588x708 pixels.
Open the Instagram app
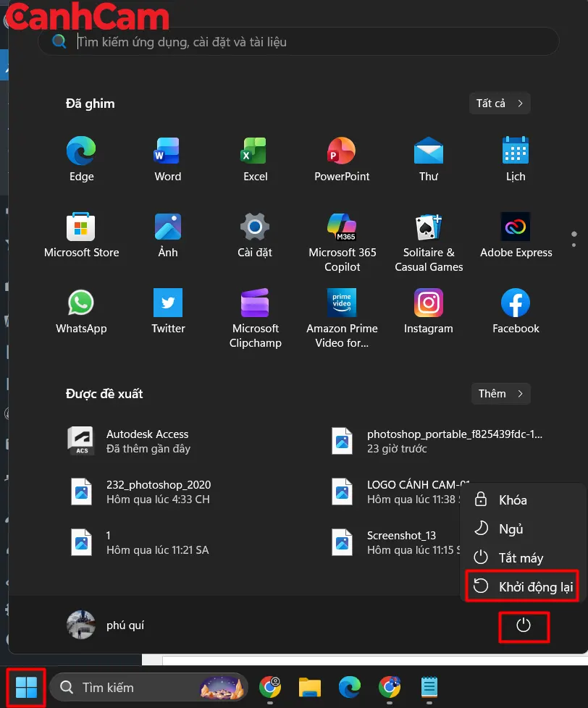coord(428,303)
